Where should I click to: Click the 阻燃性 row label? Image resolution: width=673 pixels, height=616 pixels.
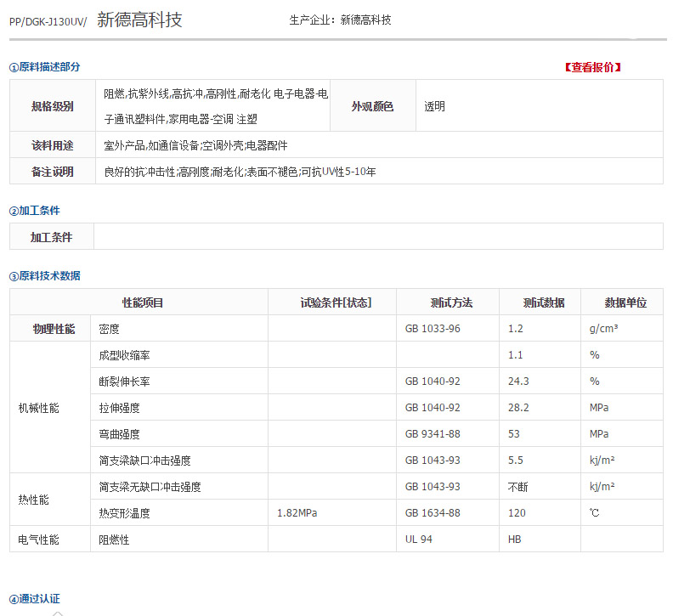(114, 540)
